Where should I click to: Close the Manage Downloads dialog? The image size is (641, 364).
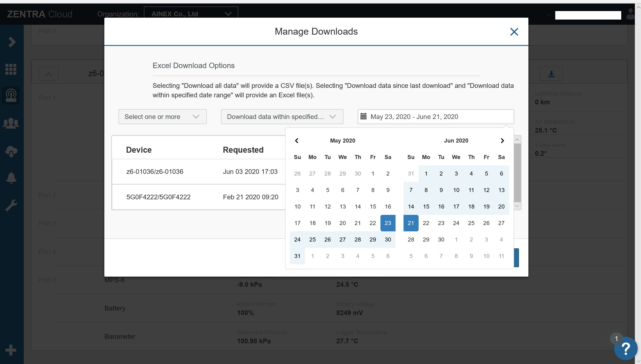(514, 32)
